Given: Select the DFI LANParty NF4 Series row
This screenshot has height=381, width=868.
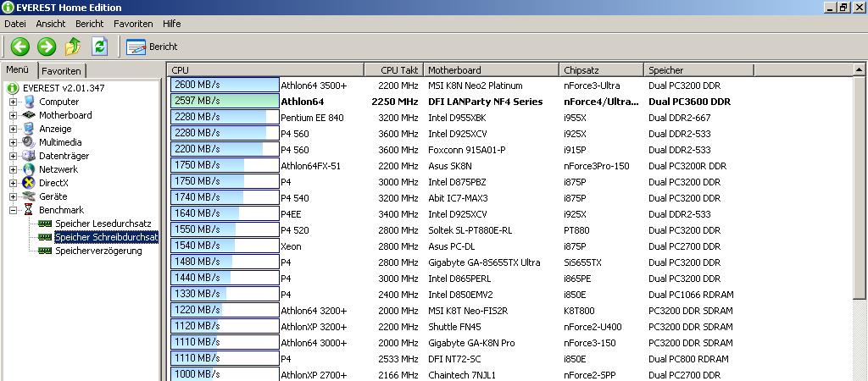Looking at the screenshot, I should pyautogui.click(x=509, y=102).
